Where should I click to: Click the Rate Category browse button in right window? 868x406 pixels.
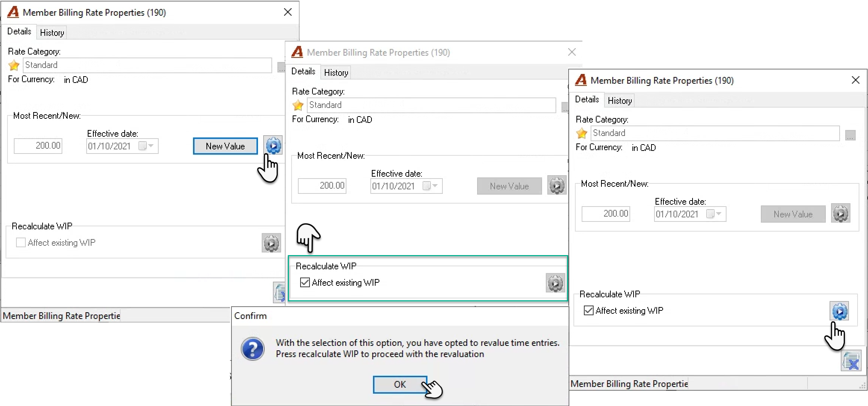[850, 135]
